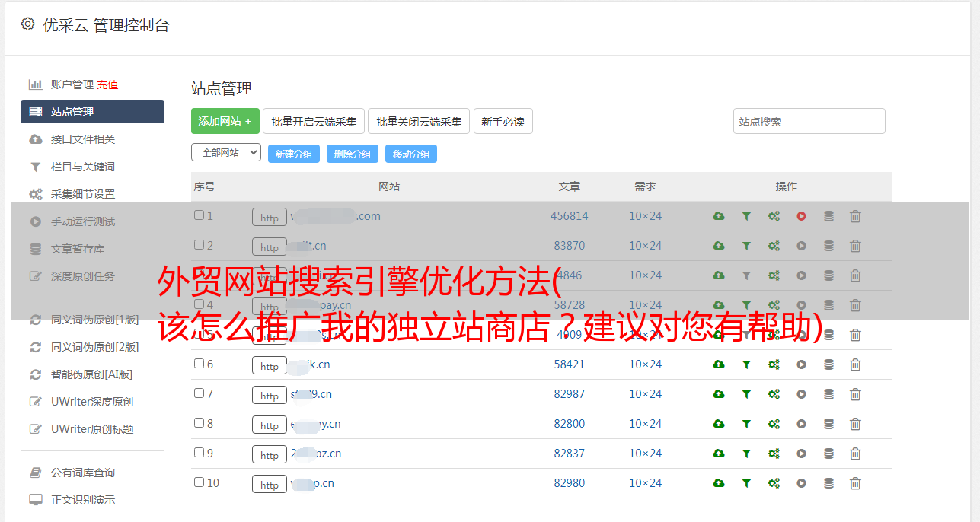Click the trash icon in row 5
The image size is (980, 522).
(855, 335)
